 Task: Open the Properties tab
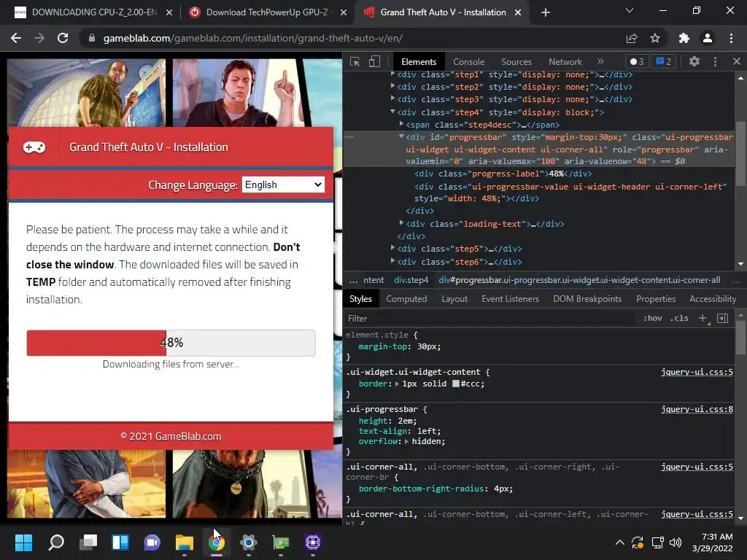[656, 299]
